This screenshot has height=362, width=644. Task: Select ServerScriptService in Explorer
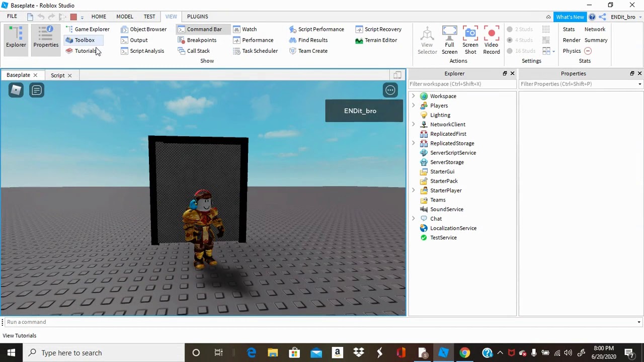[x=448, y=153]
